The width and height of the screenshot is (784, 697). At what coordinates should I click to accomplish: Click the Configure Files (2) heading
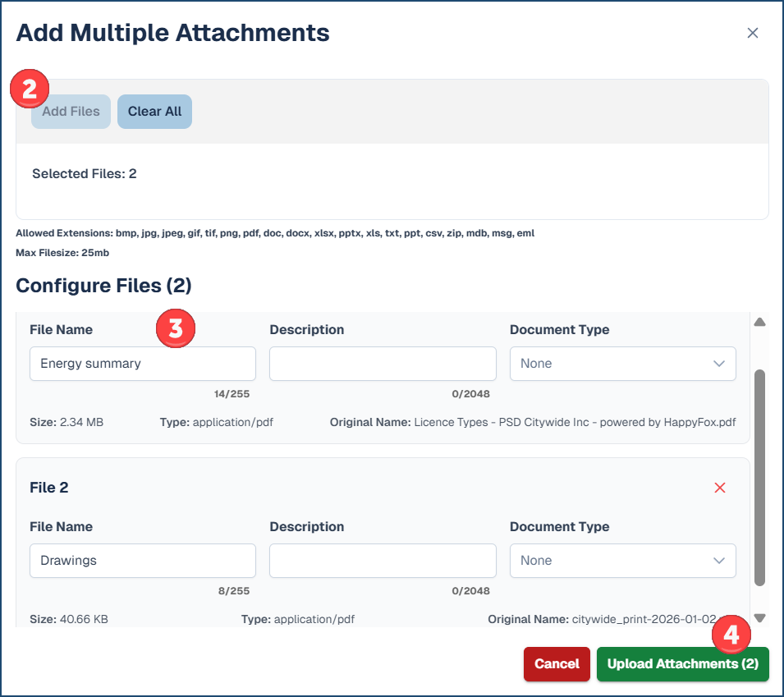(103, 286)
